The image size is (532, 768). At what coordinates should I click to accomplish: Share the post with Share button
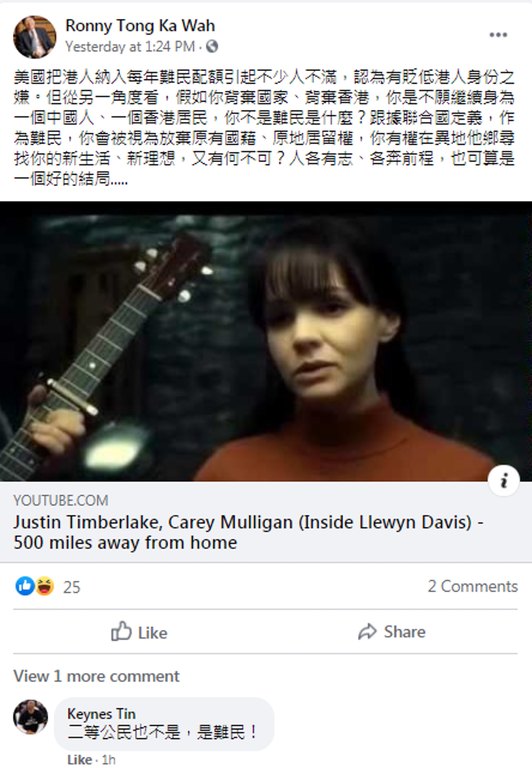[392, 632]
